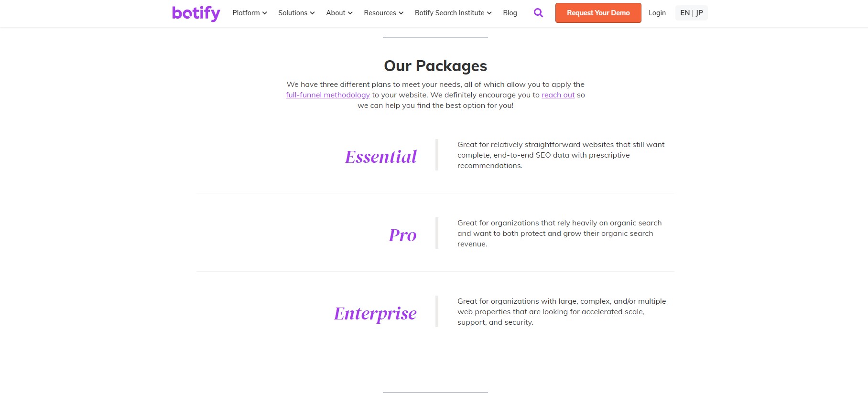Select the Essential package heading

[381, 157]
